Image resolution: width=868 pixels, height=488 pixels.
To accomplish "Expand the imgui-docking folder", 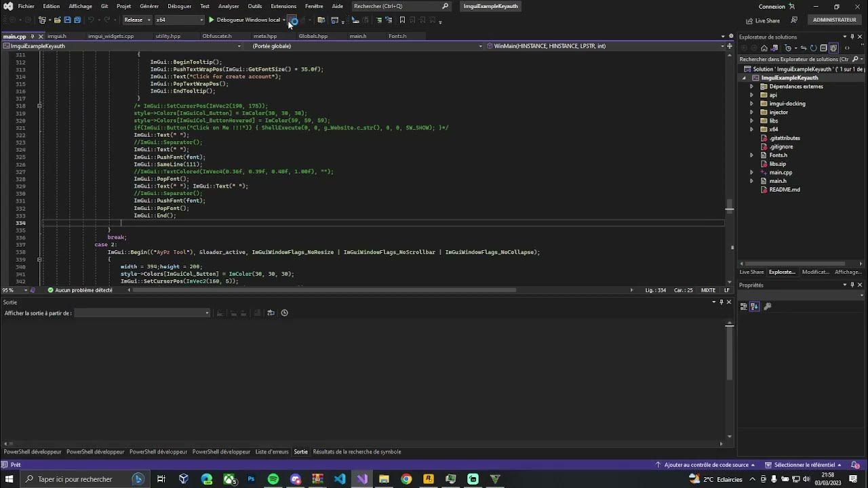I will pos(751,104).
